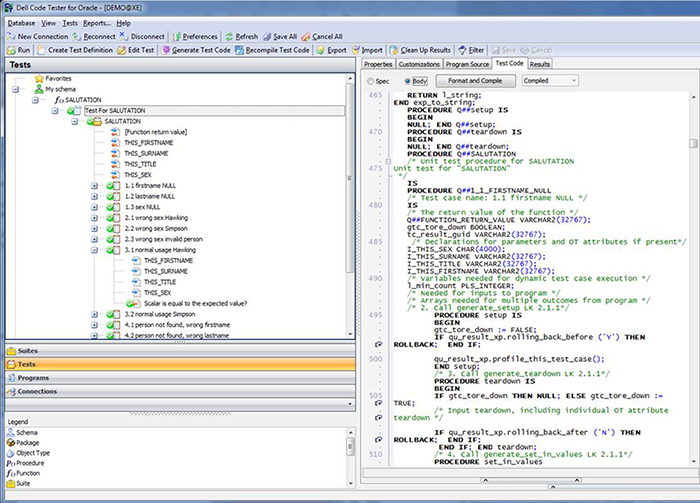The image size is (700, 503).
Task: Select the 2.3 wrong sex invalid person test
Action: 163,239
